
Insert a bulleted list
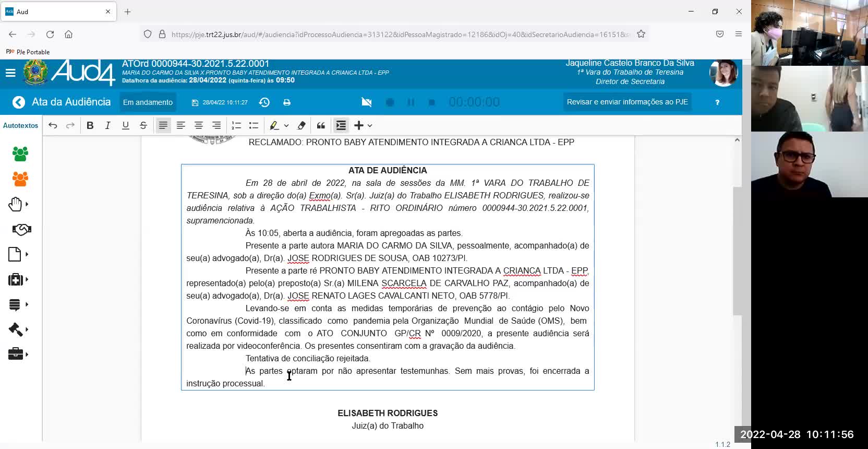[x=254, y=125]
